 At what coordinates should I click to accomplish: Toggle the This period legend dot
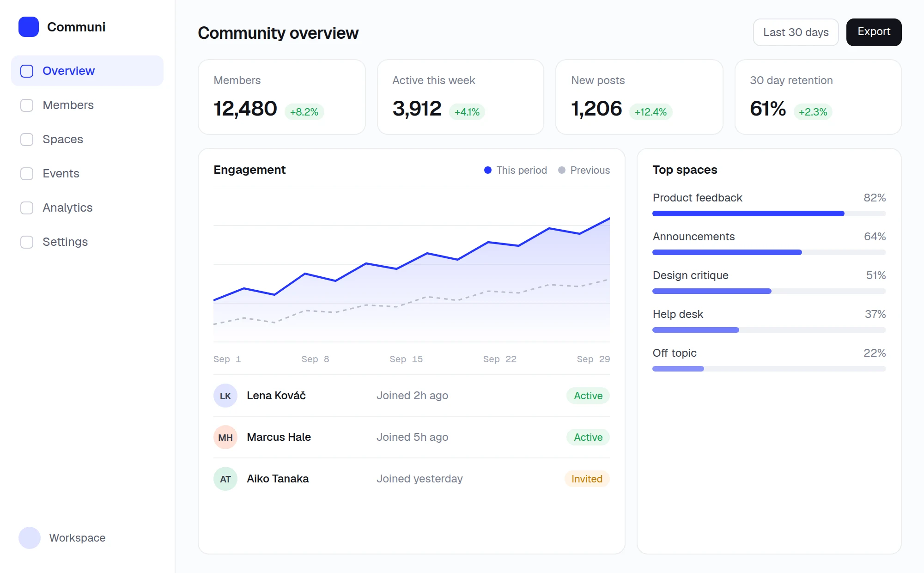click(x=488, y=170)
